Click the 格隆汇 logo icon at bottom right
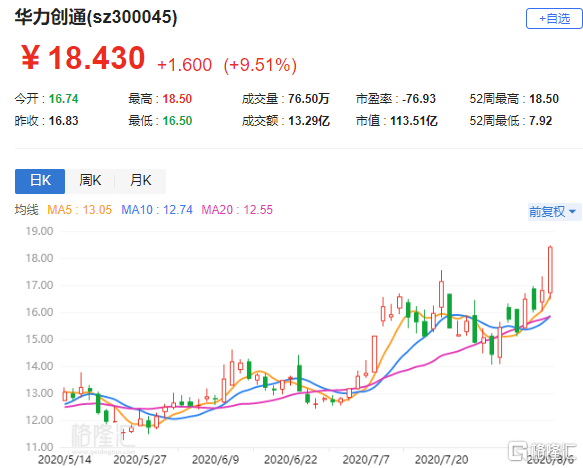Screen dimensions: 583x468 [518, 451]
